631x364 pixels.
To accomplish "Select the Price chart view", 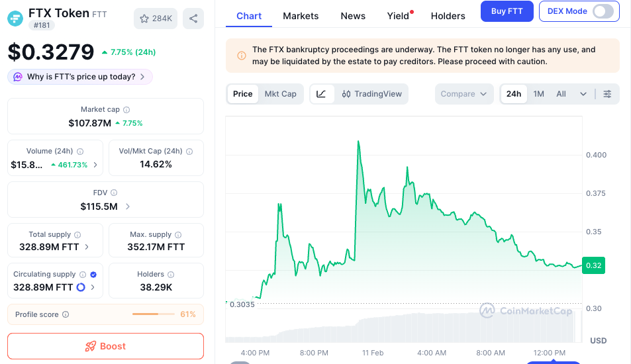I will click(x=242, y=94).
